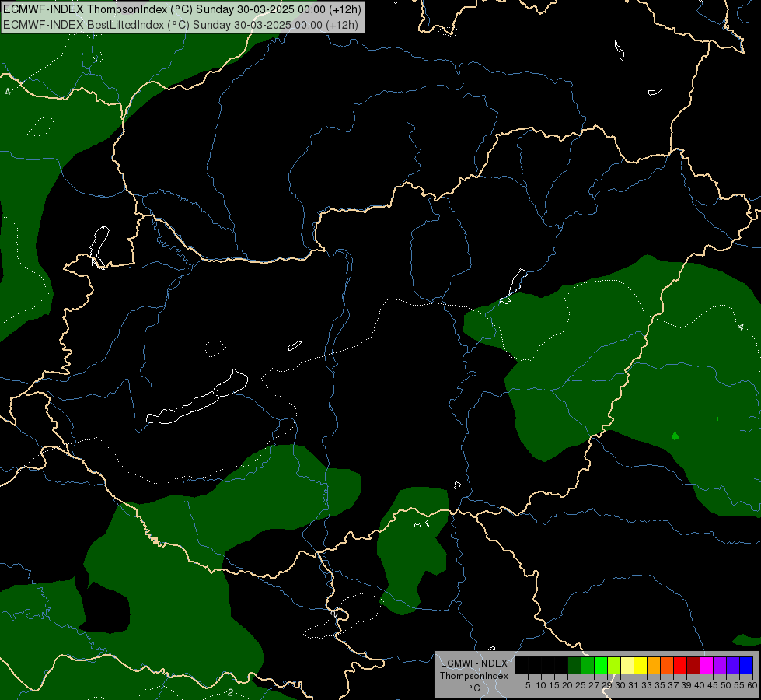
Task: Click the legend's ECMWF-INDEX label
Action: (474, 663)
